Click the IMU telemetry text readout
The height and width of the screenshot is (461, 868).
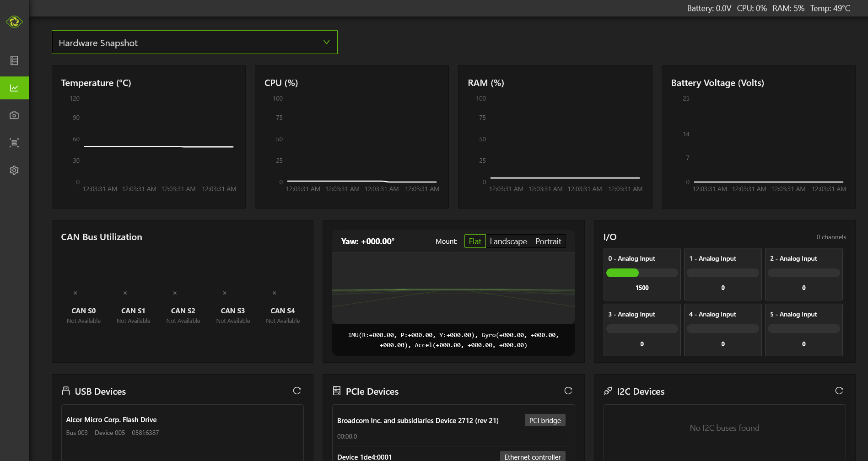tap(453, 340)
